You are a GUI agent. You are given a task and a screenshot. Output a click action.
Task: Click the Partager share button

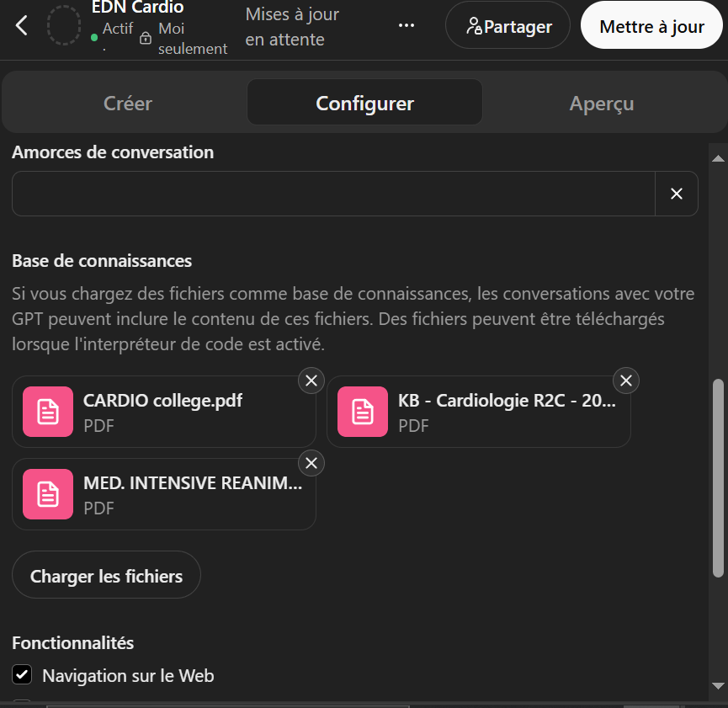tap(507, 26)
